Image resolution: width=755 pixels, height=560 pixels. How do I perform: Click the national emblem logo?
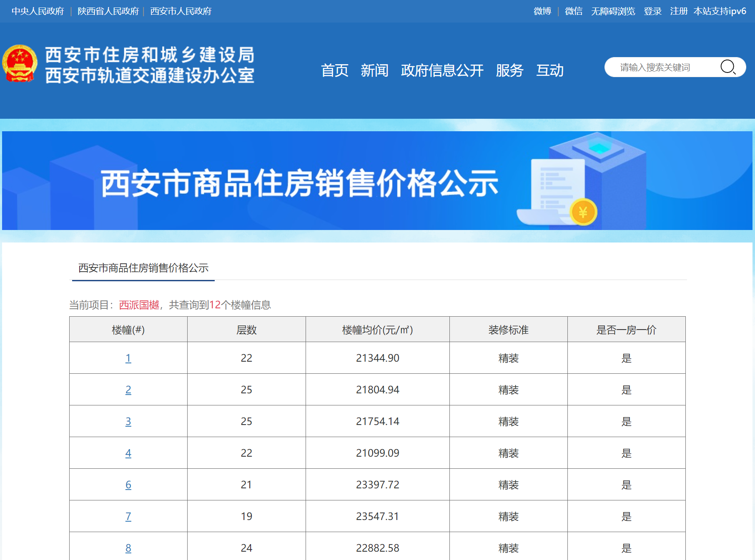pyautogui.click(x=20, y=64)
